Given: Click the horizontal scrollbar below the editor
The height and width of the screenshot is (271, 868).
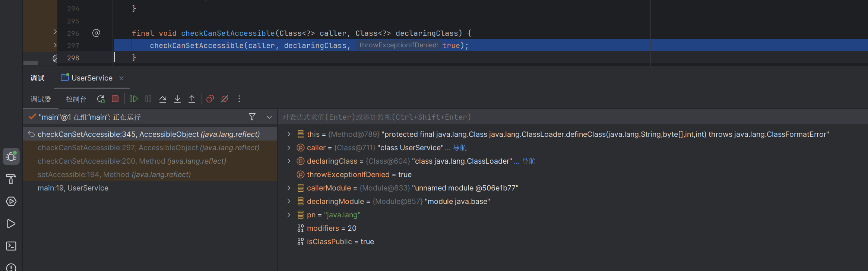Looking at the screenshot, I should pos(31,63).
